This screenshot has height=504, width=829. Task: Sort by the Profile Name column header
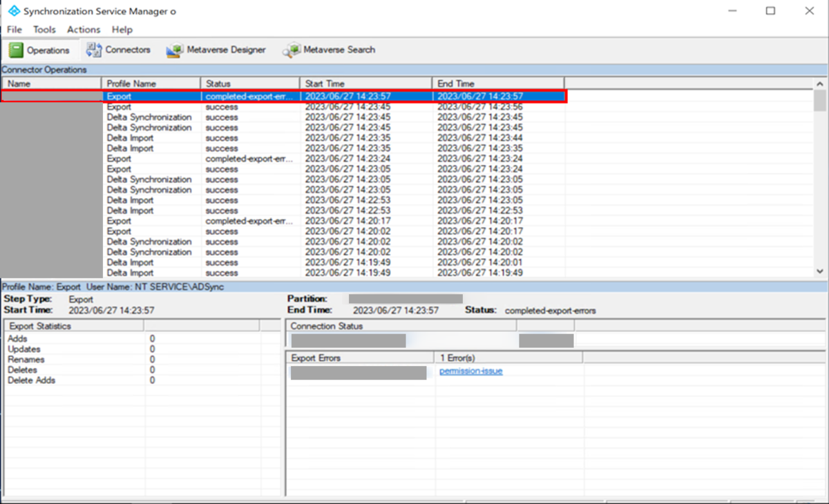151,84
